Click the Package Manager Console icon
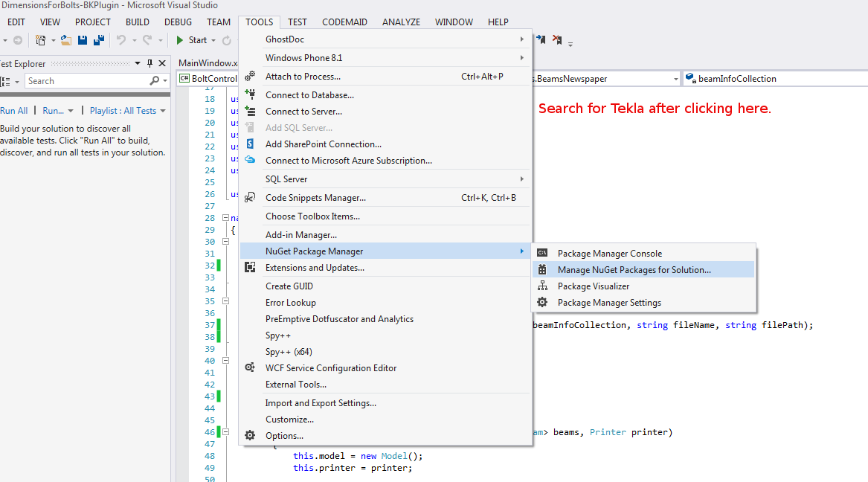The height and width of the screenshot is (482, 868). [x=542, y=253]
